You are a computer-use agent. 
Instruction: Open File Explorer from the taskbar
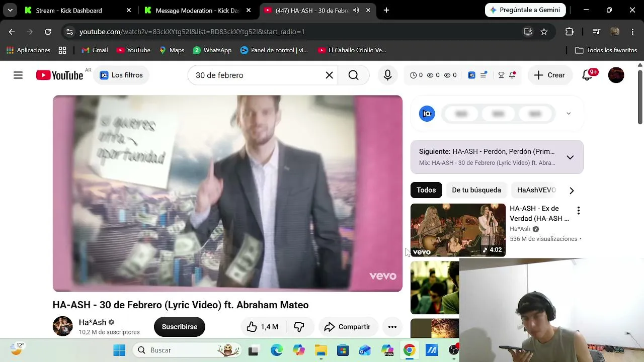[x=321, y=350]
